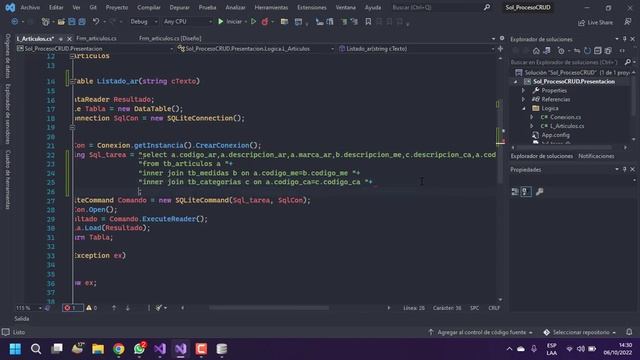Click Agregar al control de código fuente
640x360 pixels.
coord(481,332)
